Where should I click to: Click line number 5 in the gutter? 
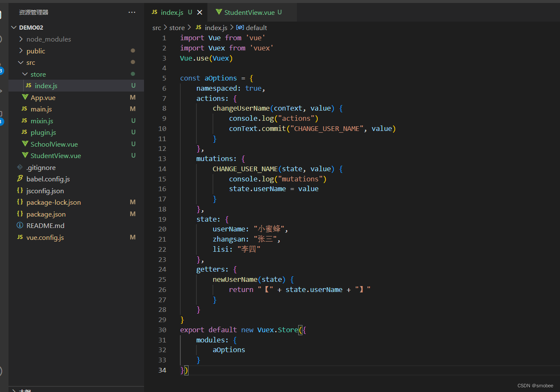click(164, 78)
